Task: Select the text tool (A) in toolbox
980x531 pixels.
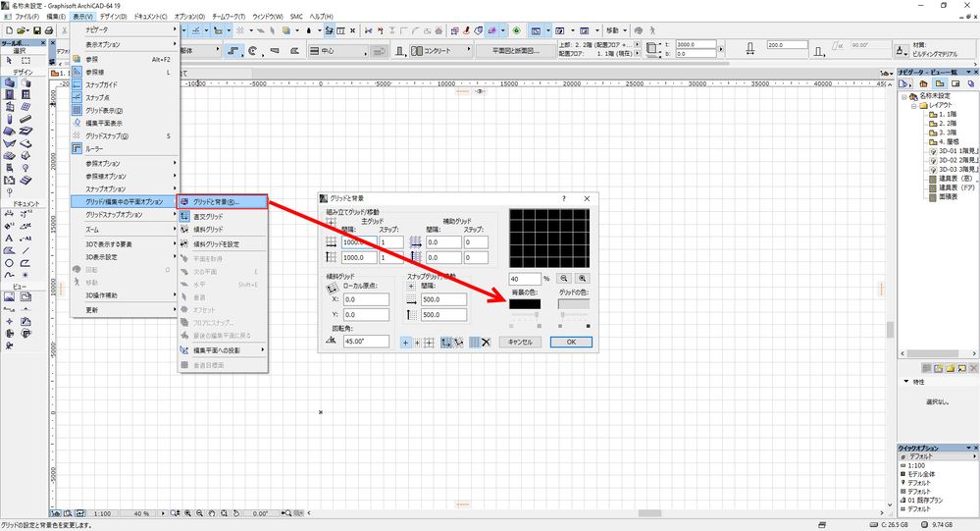Action: [x=9, y=239]
